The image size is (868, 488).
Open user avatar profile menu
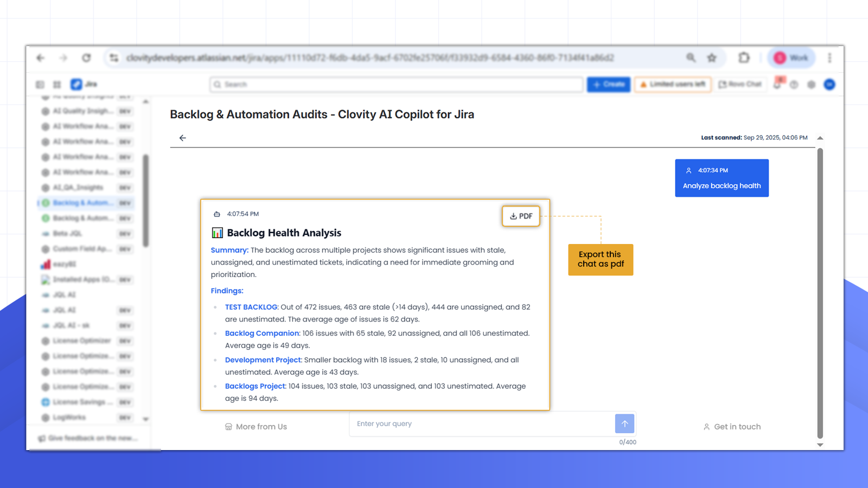coord(829,85)
